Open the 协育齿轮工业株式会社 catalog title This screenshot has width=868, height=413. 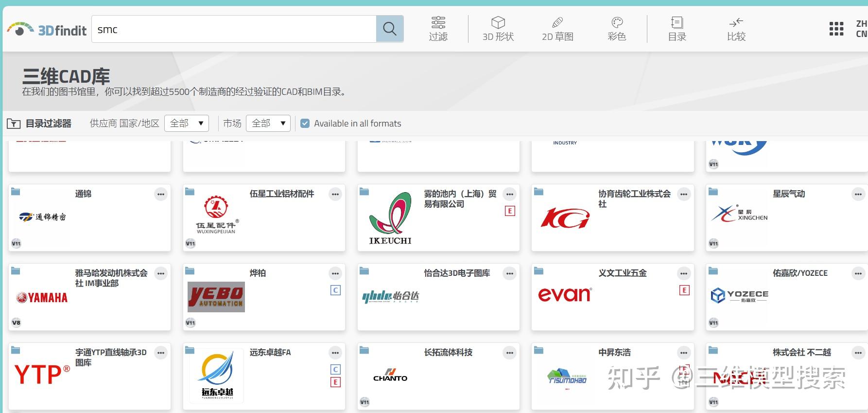point(635,199)
